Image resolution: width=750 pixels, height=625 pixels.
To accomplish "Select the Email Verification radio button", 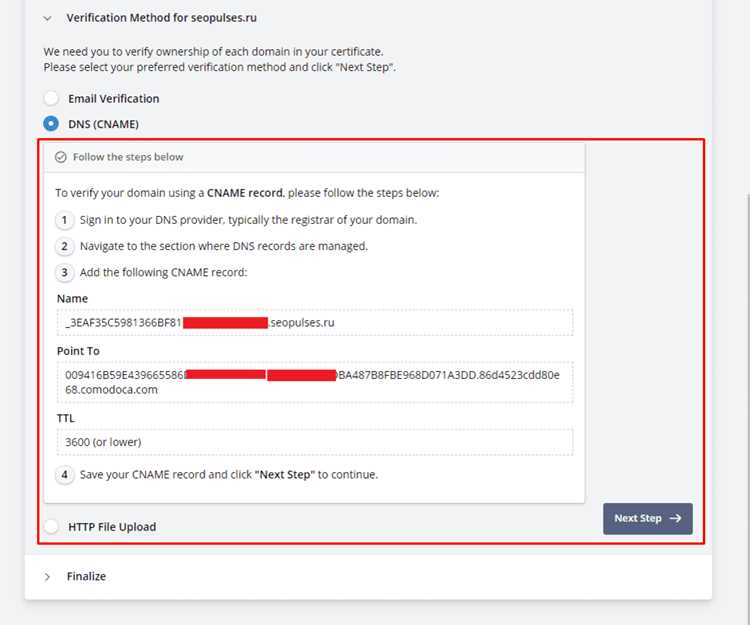I will [51, 99].
